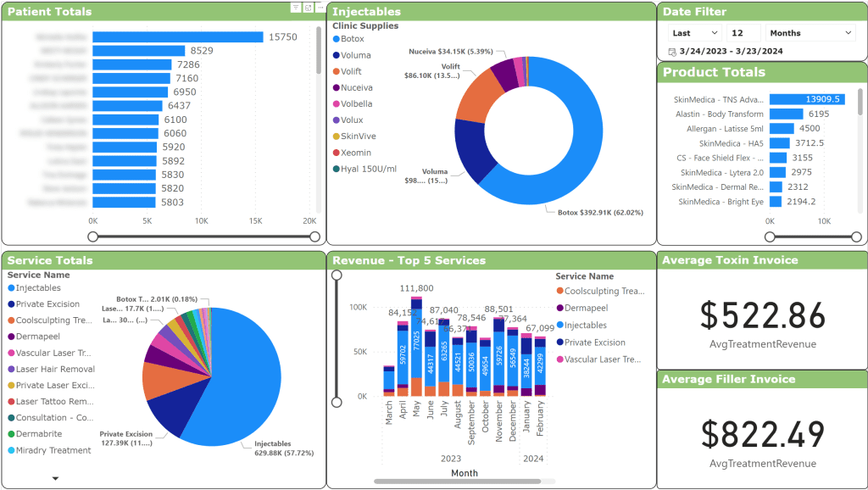Screen dimensions: 868x490
Task: Click the Voluma legend dot in Injectables
Action: point(336,55)
